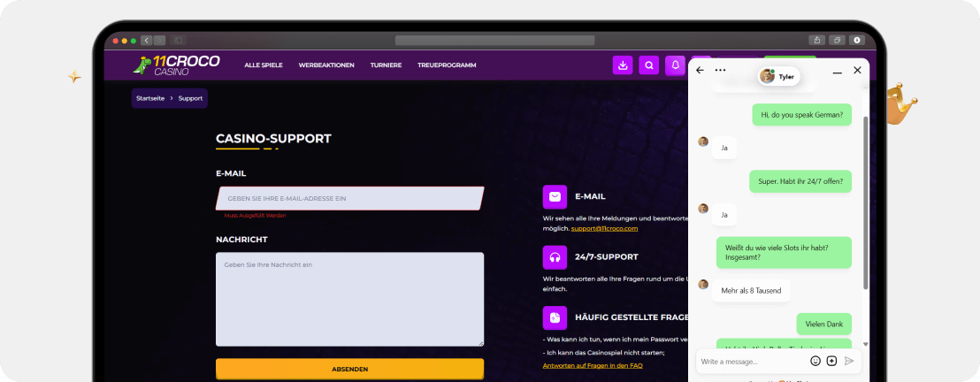Open the emoji picker in chat
Screen dimensions: 980x382
815,361
